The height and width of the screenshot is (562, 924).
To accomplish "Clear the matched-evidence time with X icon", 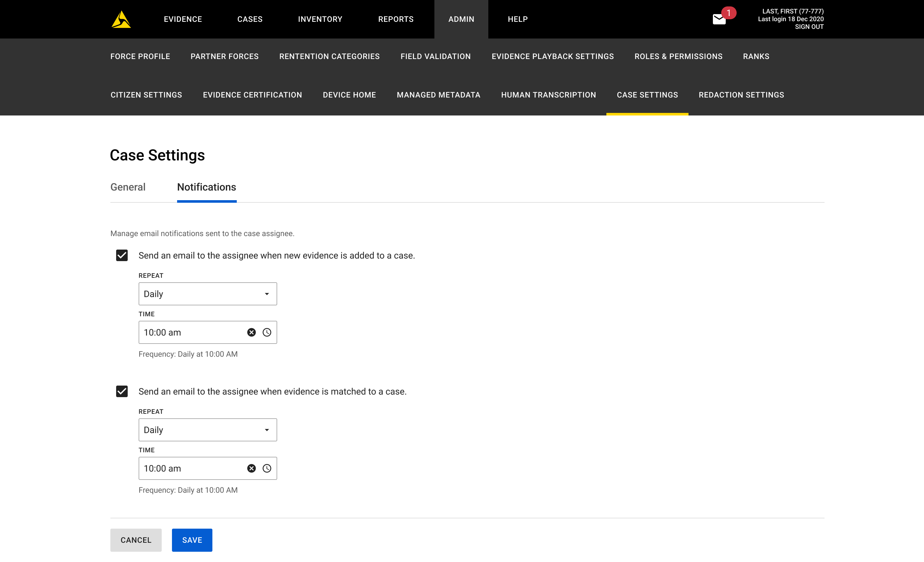I will [251, 468].
